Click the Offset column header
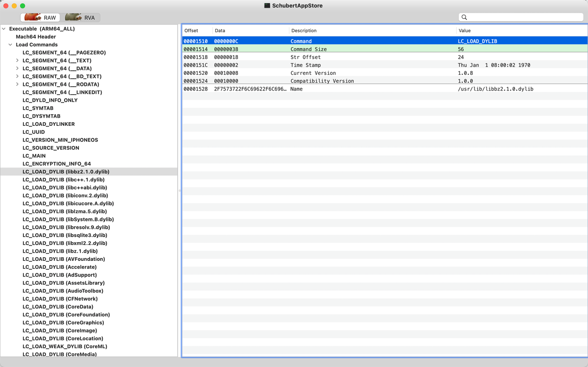The image size is (588, 367). click(197, 30)
